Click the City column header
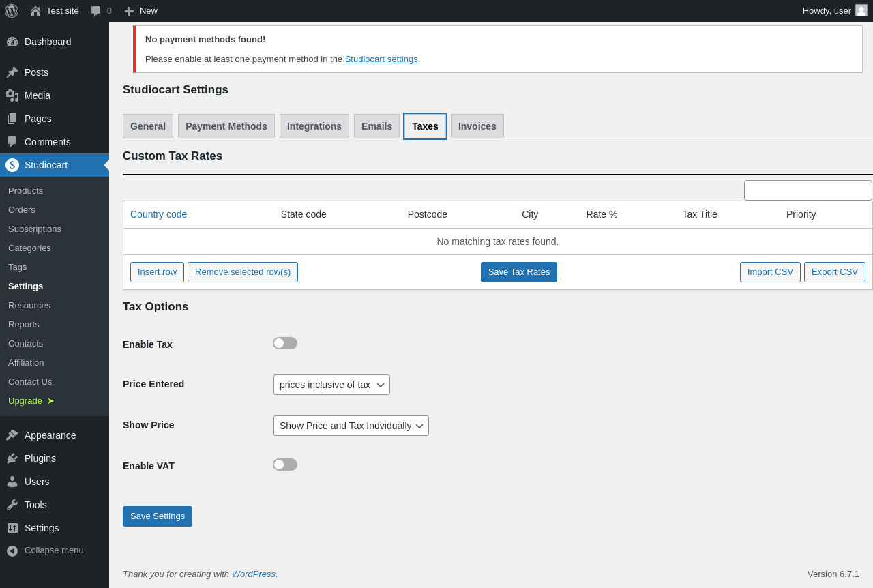This screenshot has height=588, width=873. click(530, 214)
